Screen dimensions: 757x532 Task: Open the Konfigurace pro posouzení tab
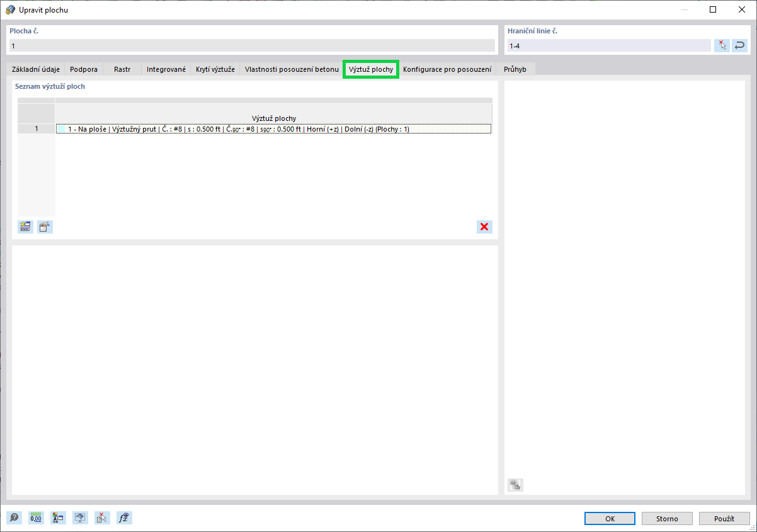pos(448,69)
